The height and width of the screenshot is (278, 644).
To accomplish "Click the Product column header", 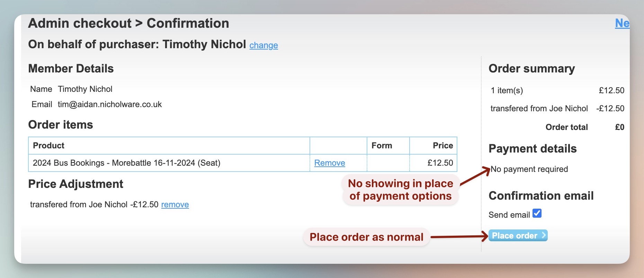I will pyautogui.click(x=48, y=146).
